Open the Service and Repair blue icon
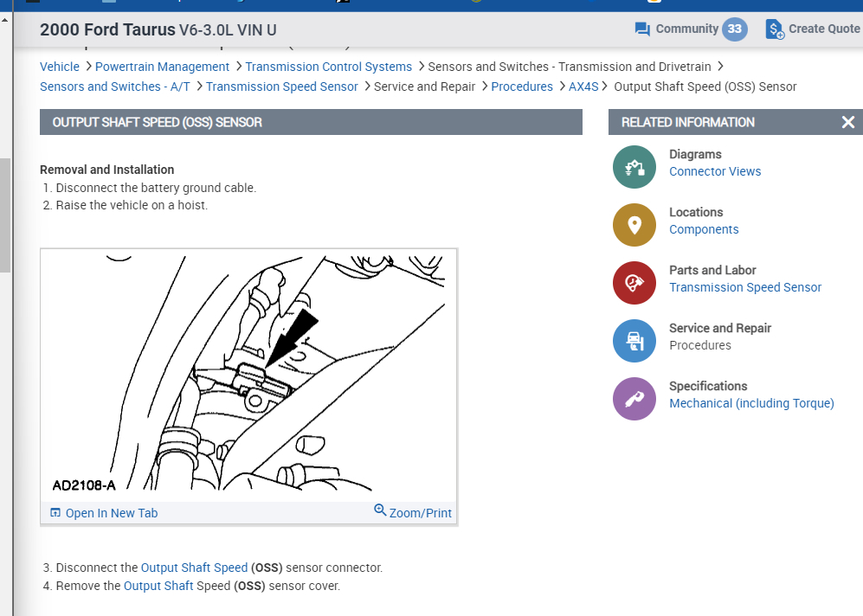The width and height of the screenshot is (863, 616). pos(634,341)
